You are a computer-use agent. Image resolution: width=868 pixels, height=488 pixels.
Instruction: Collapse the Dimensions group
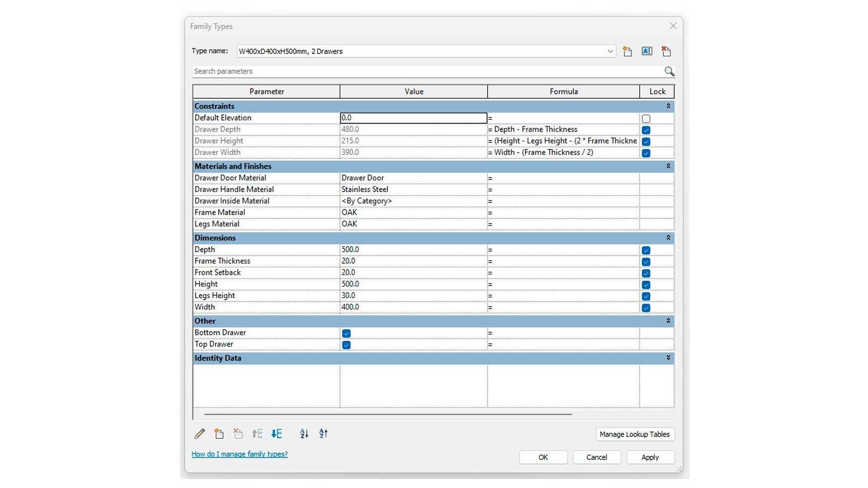click(668, 238)
